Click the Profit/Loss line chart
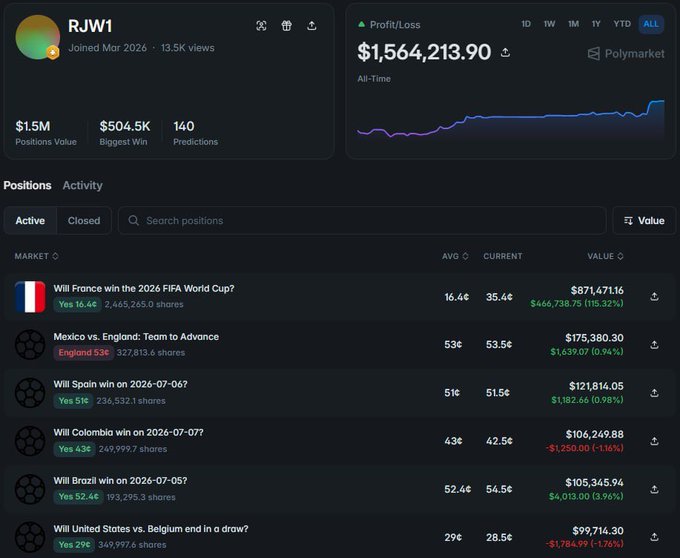Viewport: 680px width, 558px height. (x=510, y=119)
